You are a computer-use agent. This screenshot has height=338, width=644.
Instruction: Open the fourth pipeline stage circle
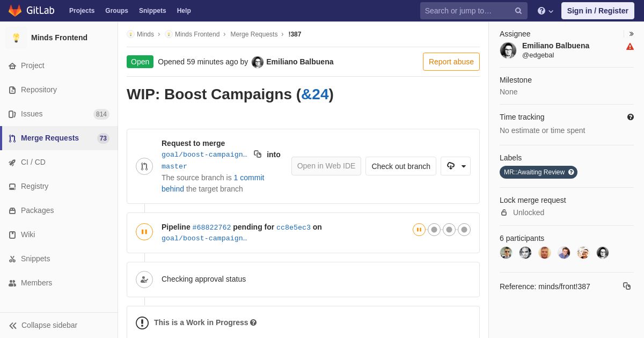(x=464, y=230)
